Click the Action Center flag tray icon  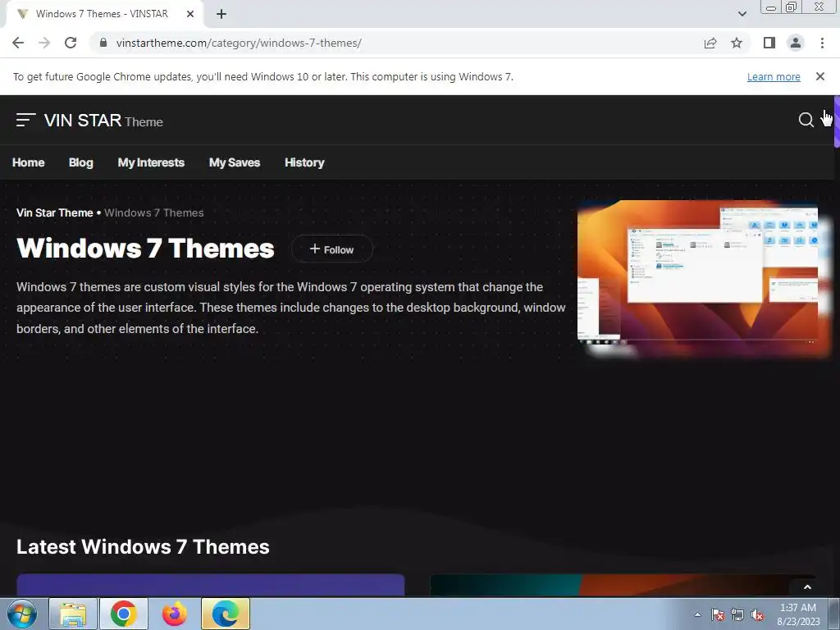coord(718,614)
